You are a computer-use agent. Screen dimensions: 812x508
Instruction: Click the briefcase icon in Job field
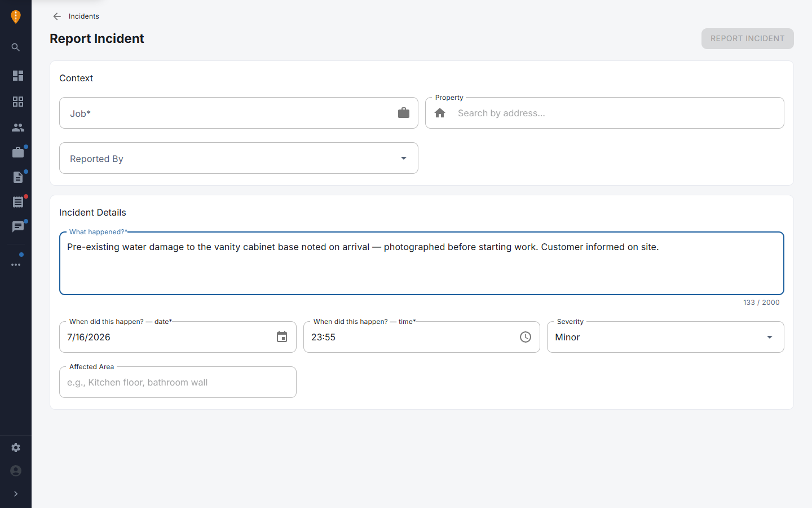[x=404, y=113]
